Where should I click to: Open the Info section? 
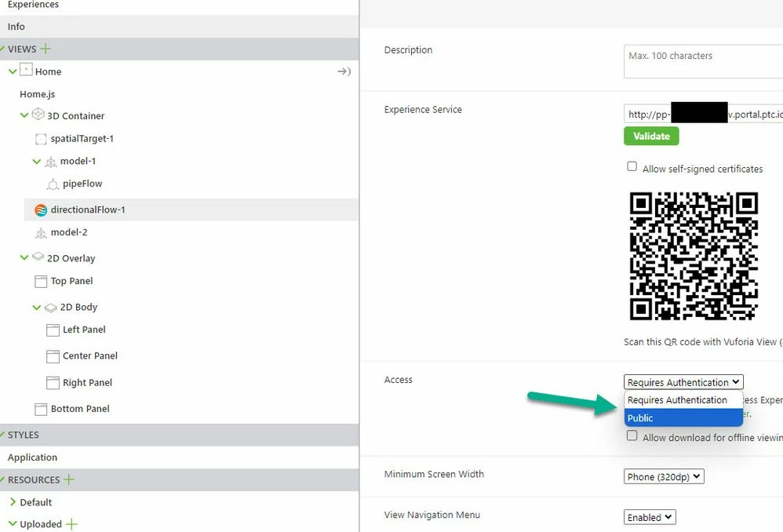(x=179, y=27)
